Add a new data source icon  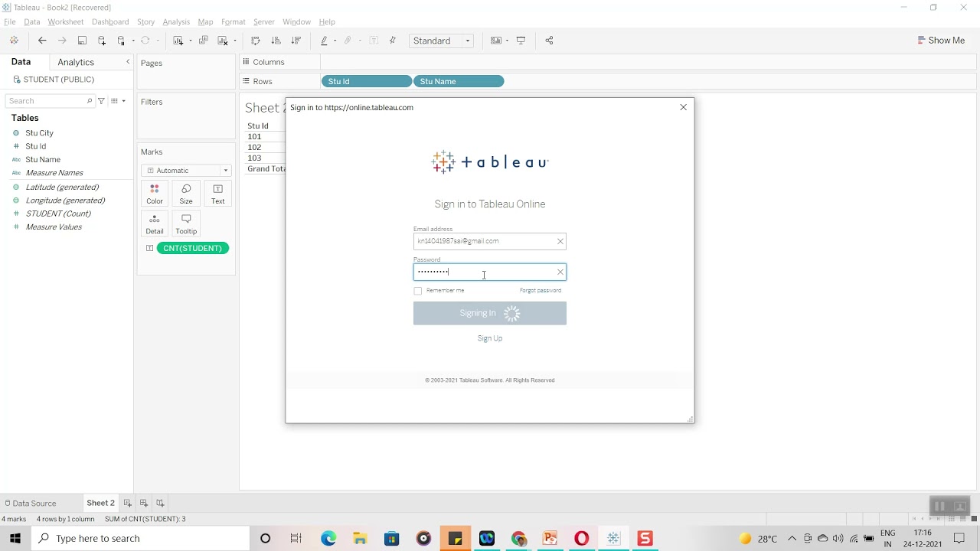(102, 41)
